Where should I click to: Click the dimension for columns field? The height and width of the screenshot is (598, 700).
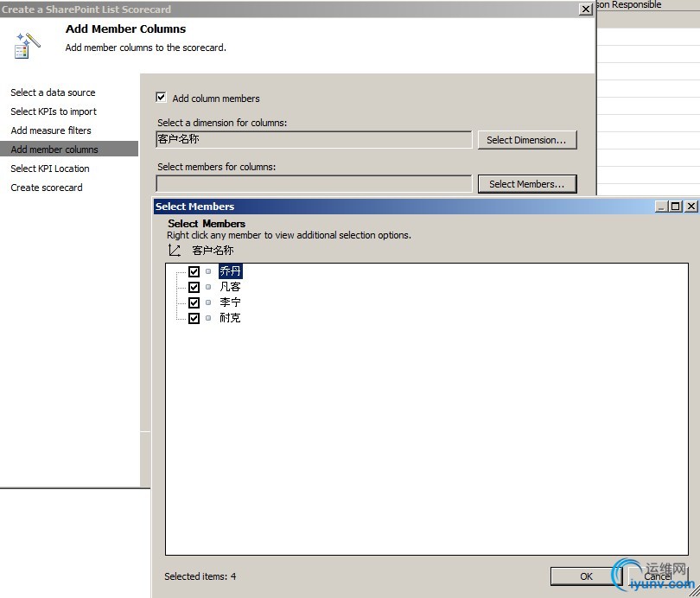click(x=314, y=139)
